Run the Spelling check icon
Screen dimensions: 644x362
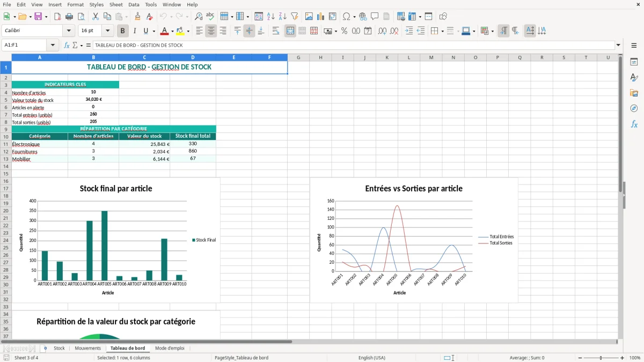click(x=210, y=17)
